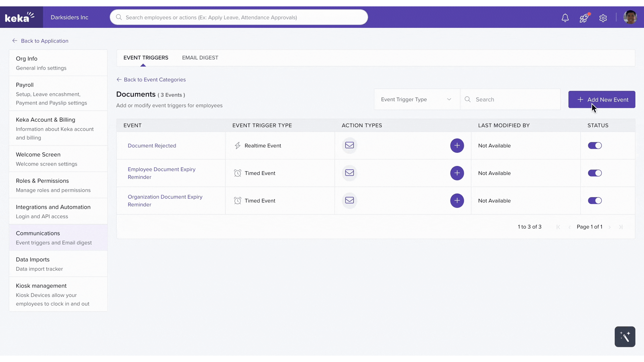The height and width of the screenshot is (362, 644).
Task: Open the magic wand assistant button
Action: point(625,337)
